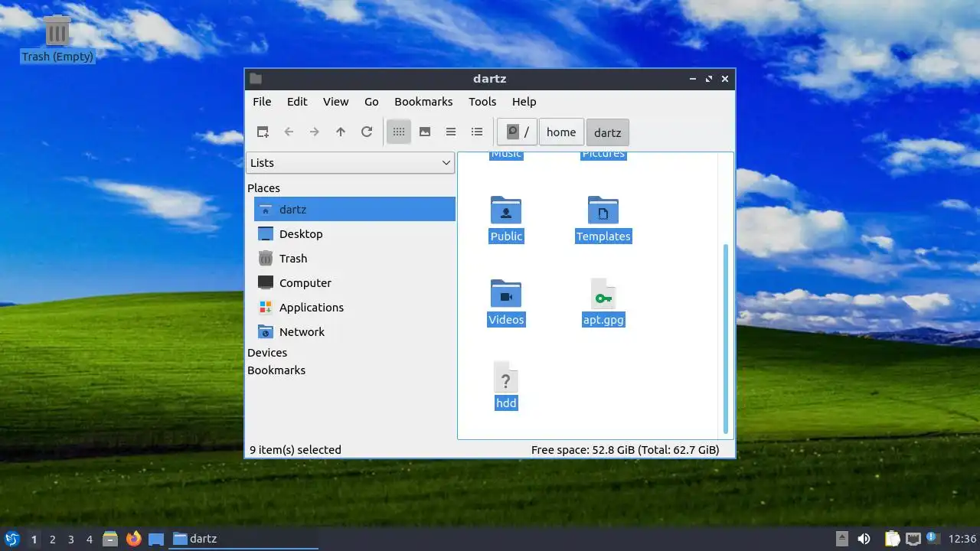Open removable media eject tray icon

(x=841, y=539)
